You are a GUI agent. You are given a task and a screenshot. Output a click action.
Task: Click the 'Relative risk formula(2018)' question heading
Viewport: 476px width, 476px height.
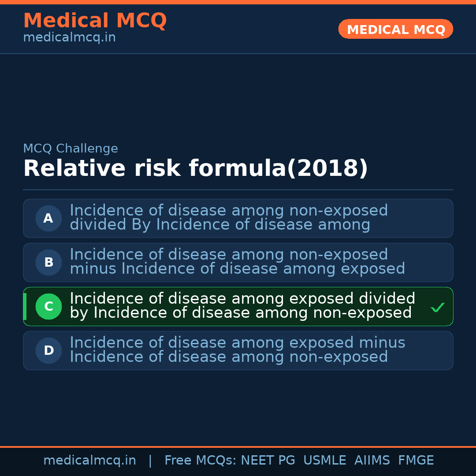pyautogui.click(x=195, y=168)
